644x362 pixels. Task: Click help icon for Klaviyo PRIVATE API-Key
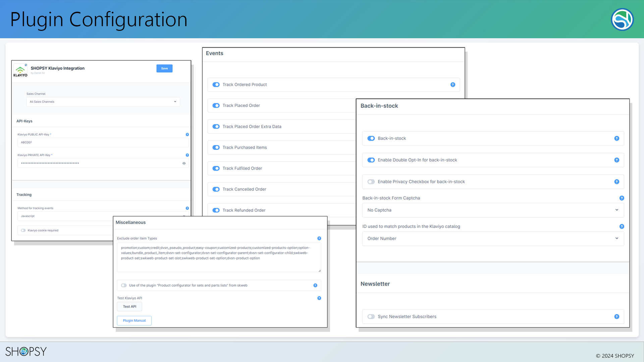pos(187,155)
